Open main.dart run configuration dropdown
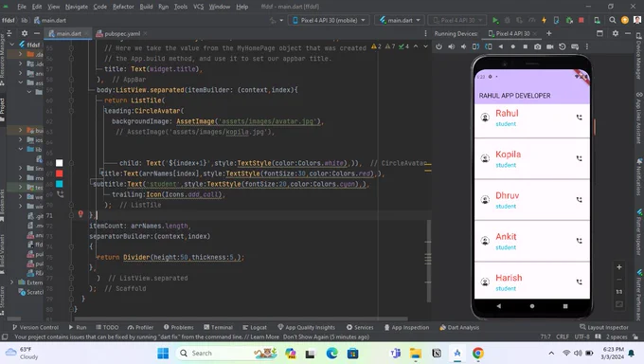Screen dimensions: 644x364 point(400,20)
